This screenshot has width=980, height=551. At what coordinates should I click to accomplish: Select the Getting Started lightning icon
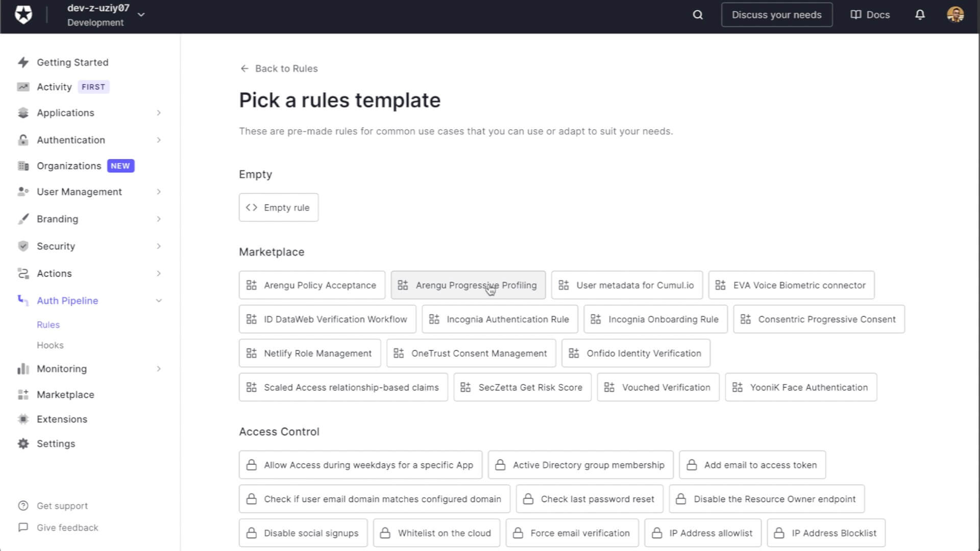[23, 62]
